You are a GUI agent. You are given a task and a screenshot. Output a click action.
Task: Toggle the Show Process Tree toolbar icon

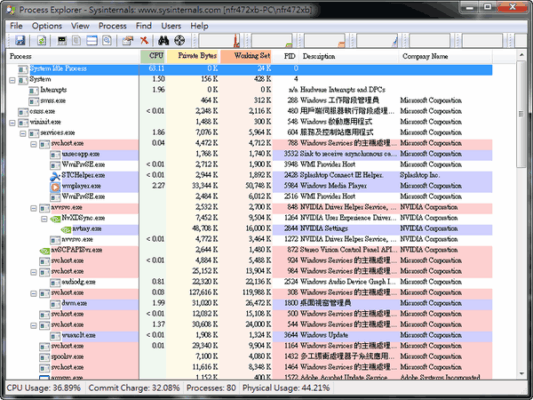click(76, 41)
